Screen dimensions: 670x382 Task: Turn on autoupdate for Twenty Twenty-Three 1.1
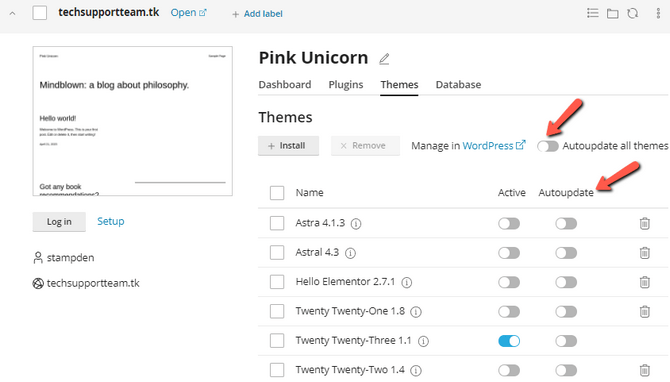(566, 341)
